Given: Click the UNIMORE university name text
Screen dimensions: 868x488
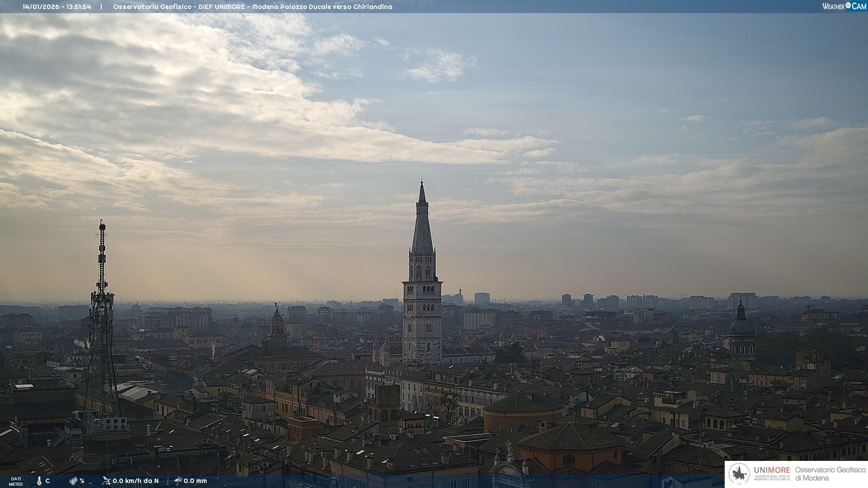Looking at the screenshot, I should (772, 470).
